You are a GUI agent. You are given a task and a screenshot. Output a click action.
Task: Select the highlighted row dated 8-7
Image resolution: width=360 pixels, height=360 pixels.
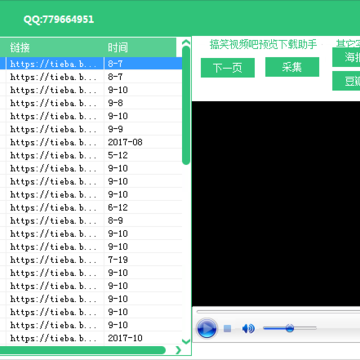coord(91,64)
